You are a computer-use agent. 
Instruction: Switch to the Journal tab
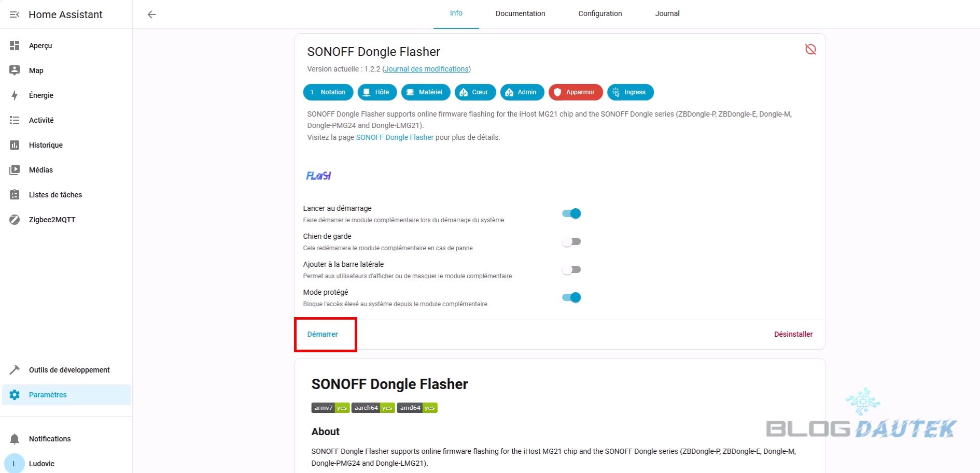click(x=667, y=13)
